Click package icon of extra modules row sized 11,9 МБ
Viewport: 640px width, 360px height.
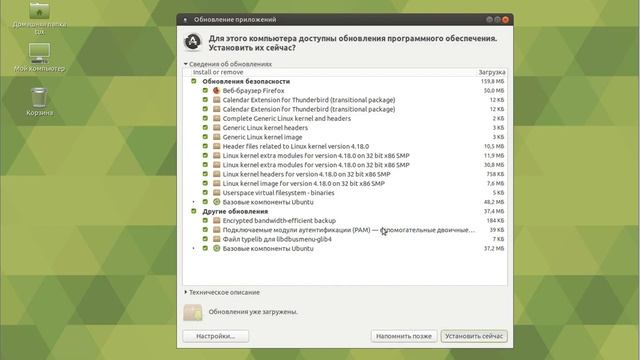pyautogui.click(x=217, y=156)
